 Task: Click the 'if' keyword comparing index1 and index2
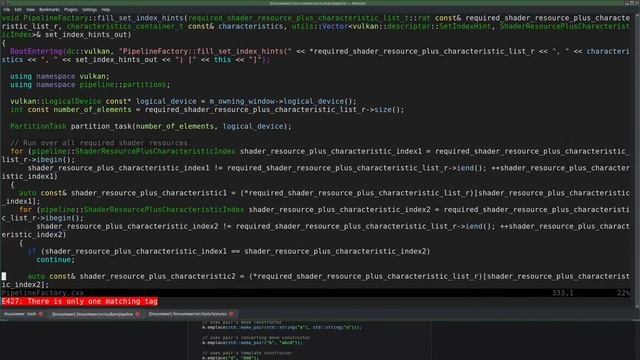[31, 251]
